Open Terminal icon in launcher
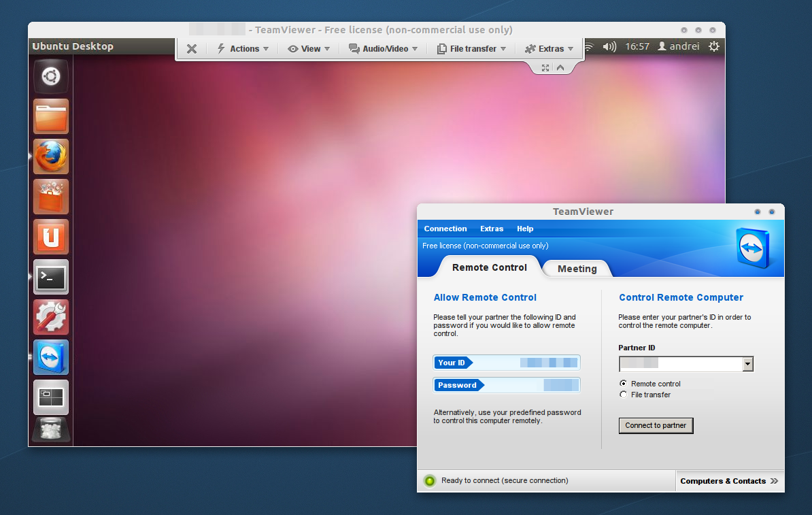812x515 pixels. (51, 277)
